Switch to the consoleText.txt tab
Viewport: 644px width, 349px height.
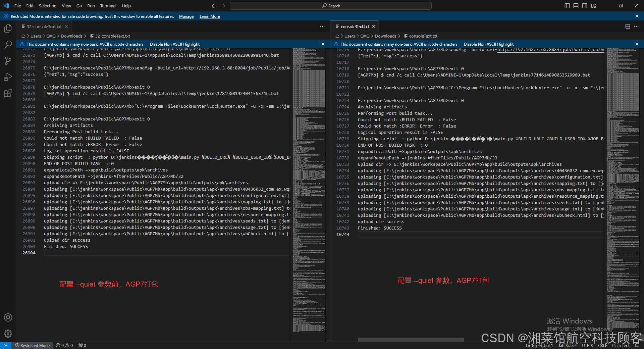click(355, 27)
